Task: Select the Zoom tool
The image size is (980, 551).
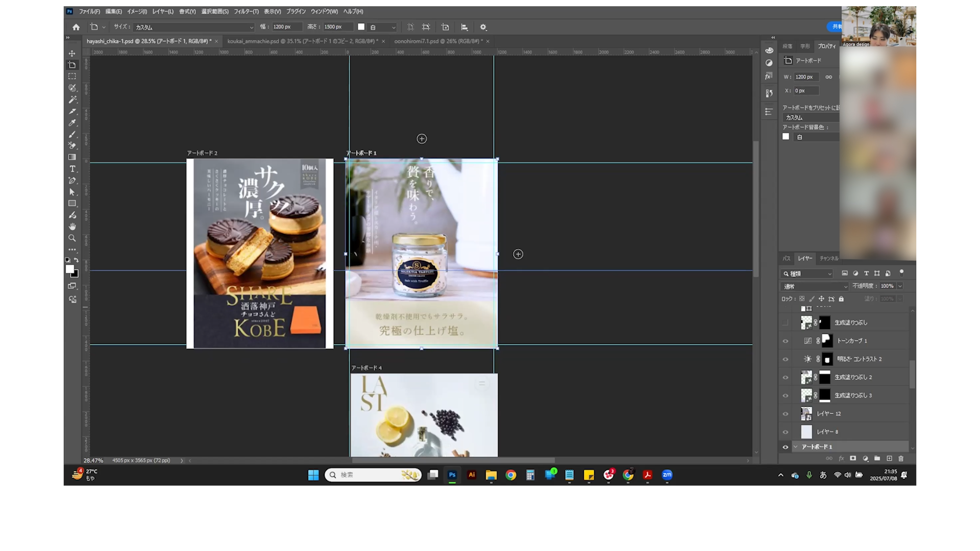Action: tap(72, 238)
